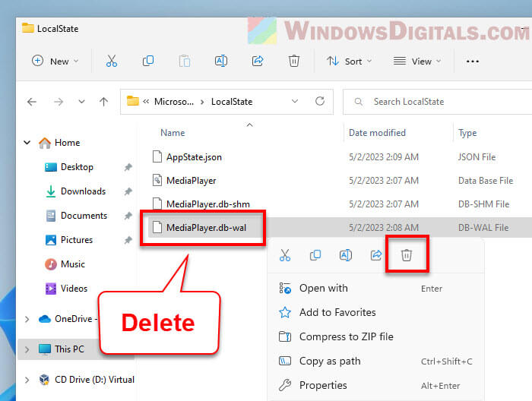This screenshot has height=401, width=532.
Task: Click the Data Base File type cell
Action: point(486,181)
